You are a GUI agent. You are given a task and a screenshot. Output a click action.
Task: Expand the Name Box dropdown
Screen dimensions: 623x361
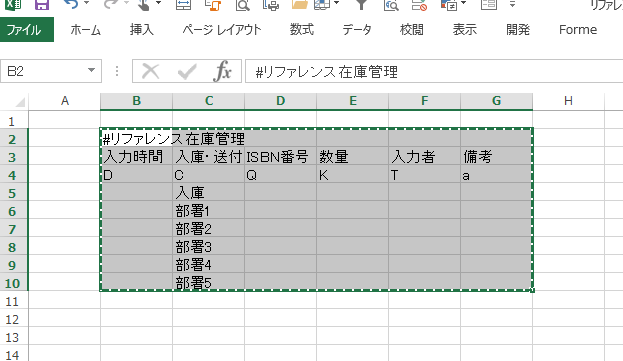coord(91,71)
